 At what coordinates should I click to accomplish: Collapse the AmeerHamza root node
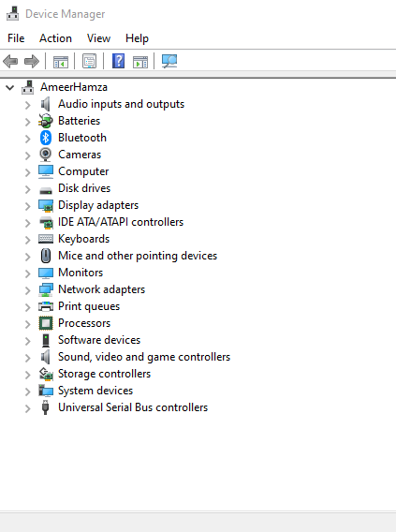point(10,88)
